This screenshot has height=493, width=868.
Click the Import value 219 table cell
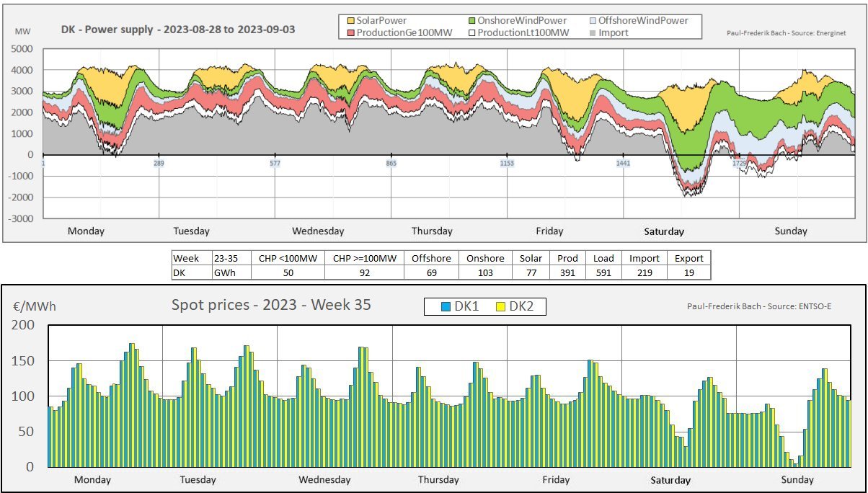645,272
